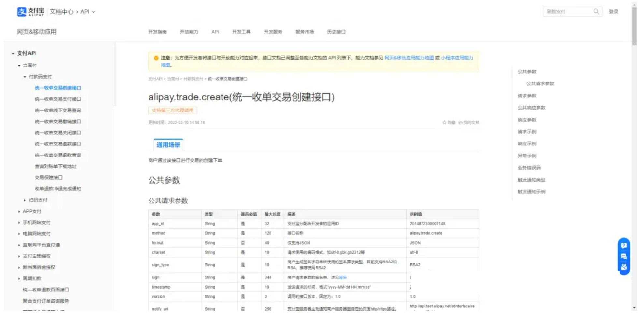Viewport: 644px width, 328px height.
Task: Click the 文档中心 header link
Action: pos(62,12)
